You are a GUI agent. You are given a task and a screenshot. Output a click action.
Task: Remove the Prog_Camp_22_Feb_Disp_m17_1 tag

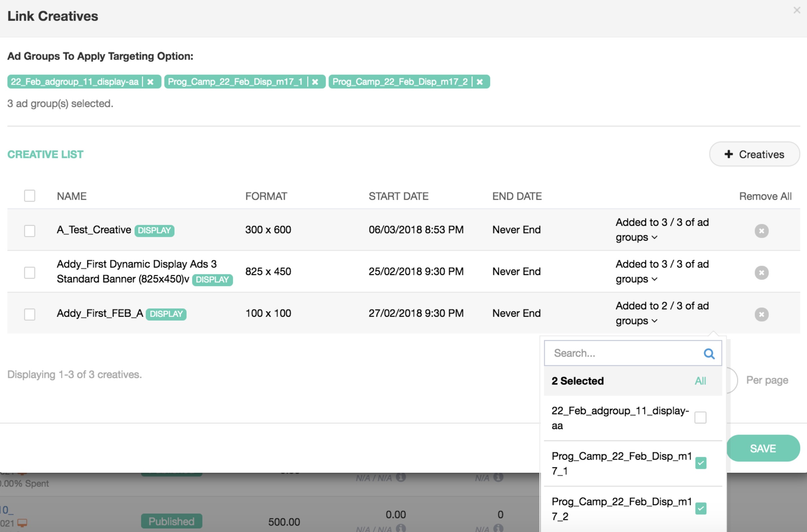coord(315,82)
